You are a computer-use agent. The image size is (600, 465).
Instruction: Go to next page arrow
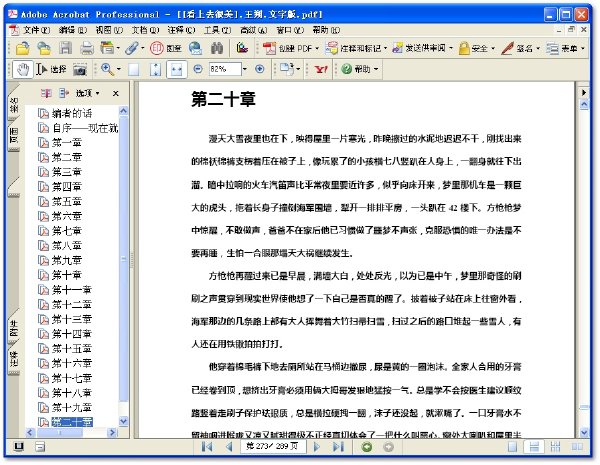pos(316,447)
